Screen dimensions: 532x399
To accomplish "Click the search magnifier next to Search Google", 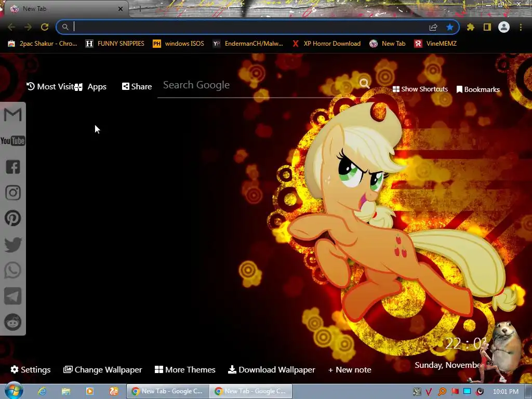I will (364, 84).
